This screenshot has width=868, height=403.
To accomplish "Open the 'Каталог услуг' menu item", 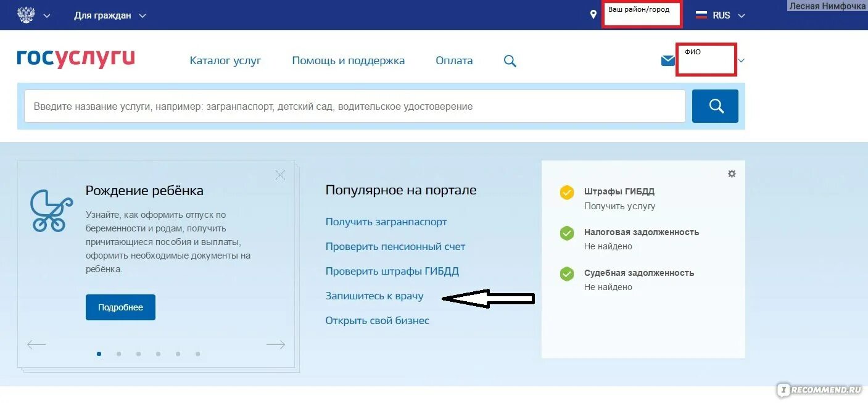I will pyautogui.click(x=226, y=60).
